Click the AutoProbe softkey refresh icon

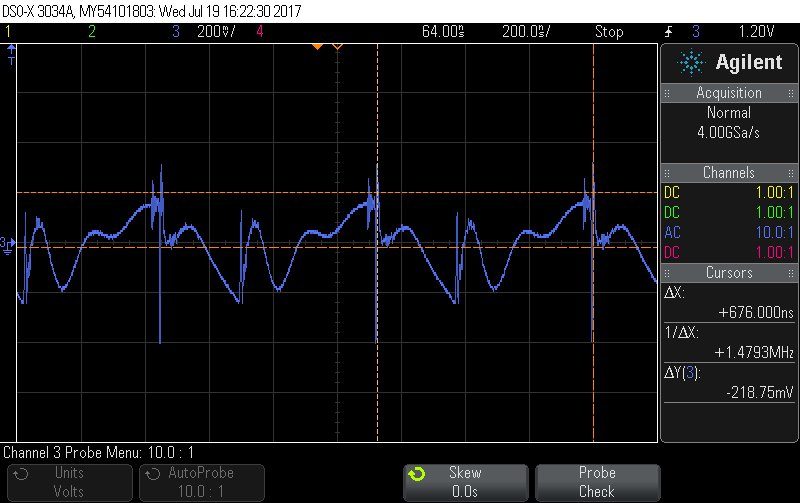click(153, 474)
